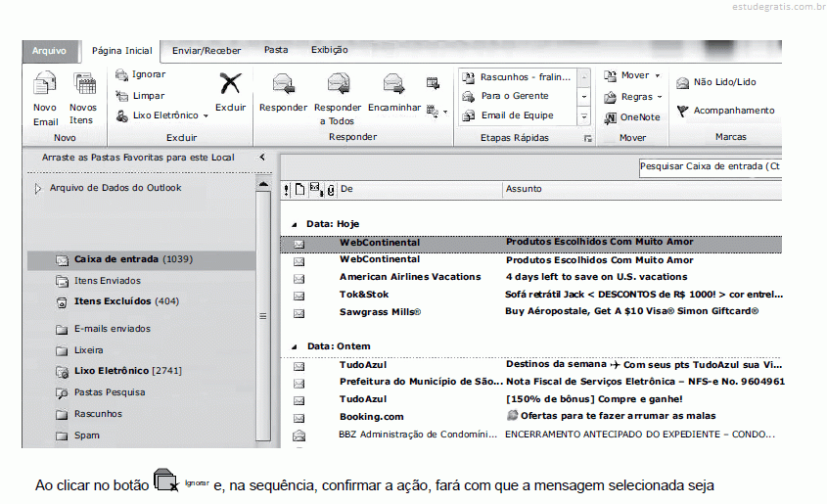Switch to the Enviar/Receber tab
Viewport: 827px width, 504px height.
click(x=207, y=51)
